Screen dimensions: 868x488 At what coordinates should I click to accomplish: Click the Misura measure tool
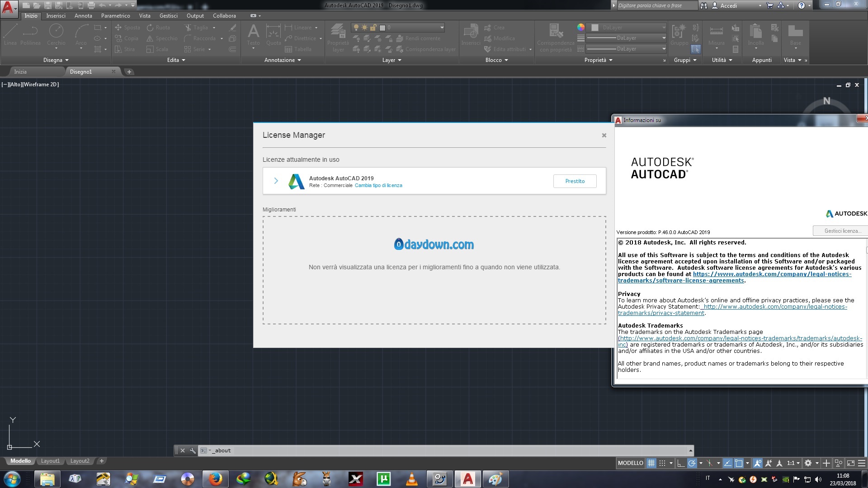pos(717,35)
